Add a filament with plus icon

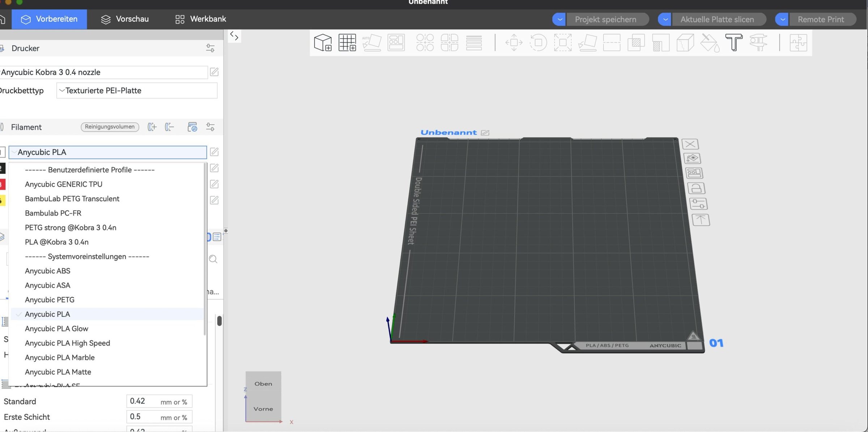152,127
